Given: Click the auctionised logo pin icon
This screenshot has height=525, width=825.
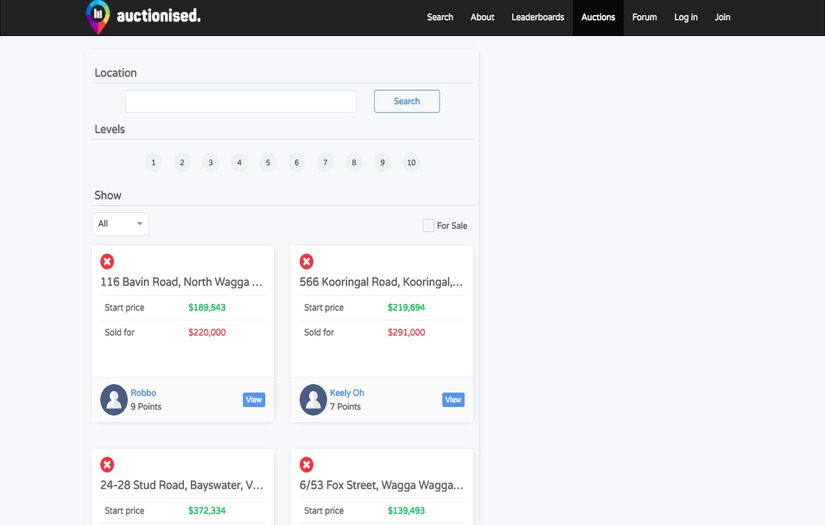Looking at the screenshot, I should pyautogui.click(x=98, y=17).
